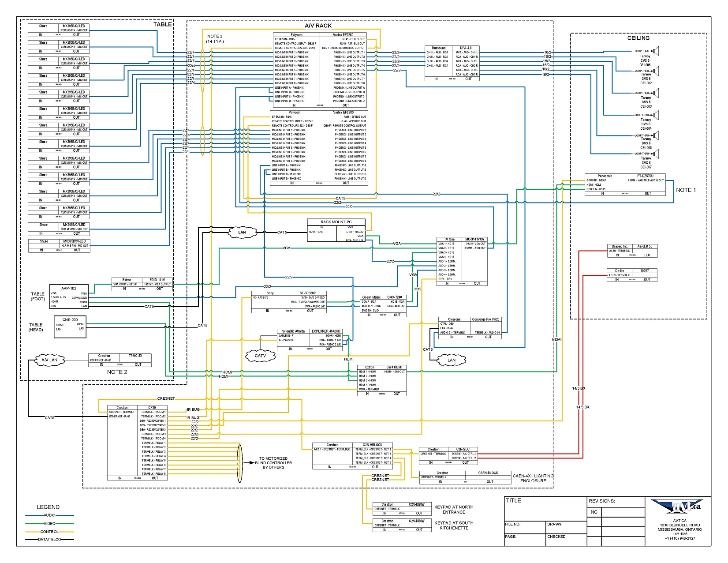
Task: Select the NC revision cell
Action: [x=594, y=512]
